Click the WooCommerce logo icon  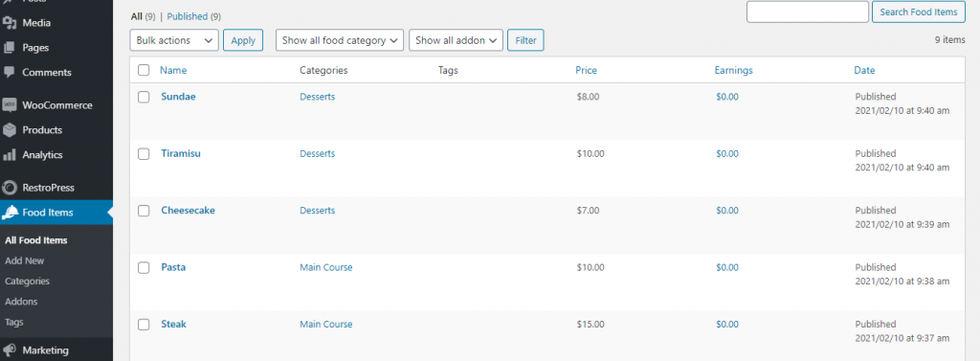(x=10, y=105)
